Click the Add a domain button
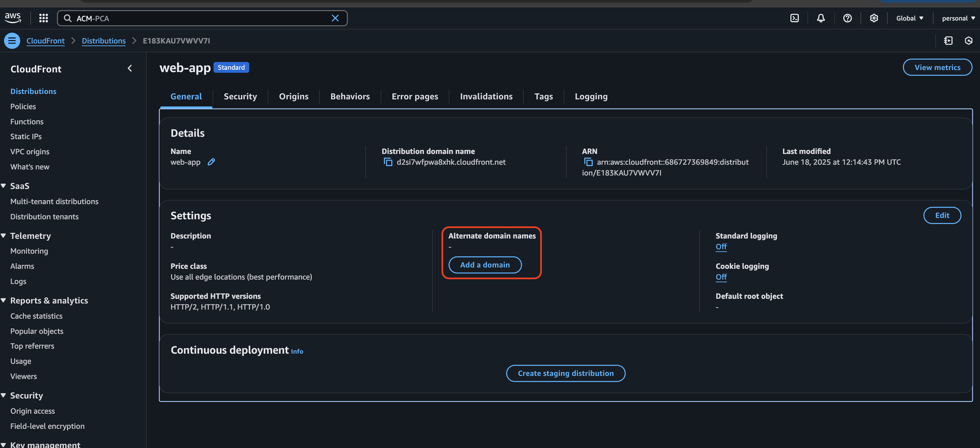Screen dimensions: 980x448 tap(485, 265)
